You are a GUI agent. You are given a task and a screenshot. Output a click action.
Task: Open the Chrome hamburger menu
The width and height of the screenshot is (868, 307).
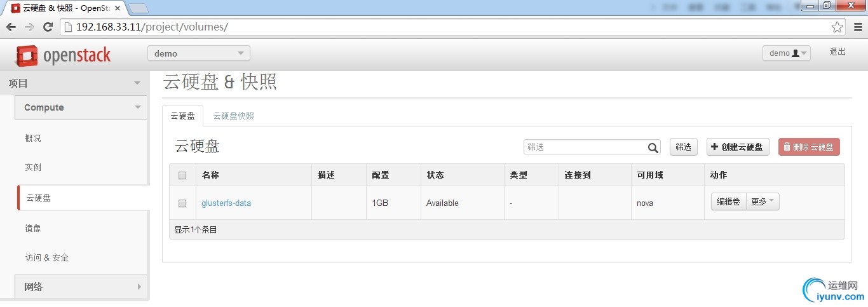click(x=857, y=27)
